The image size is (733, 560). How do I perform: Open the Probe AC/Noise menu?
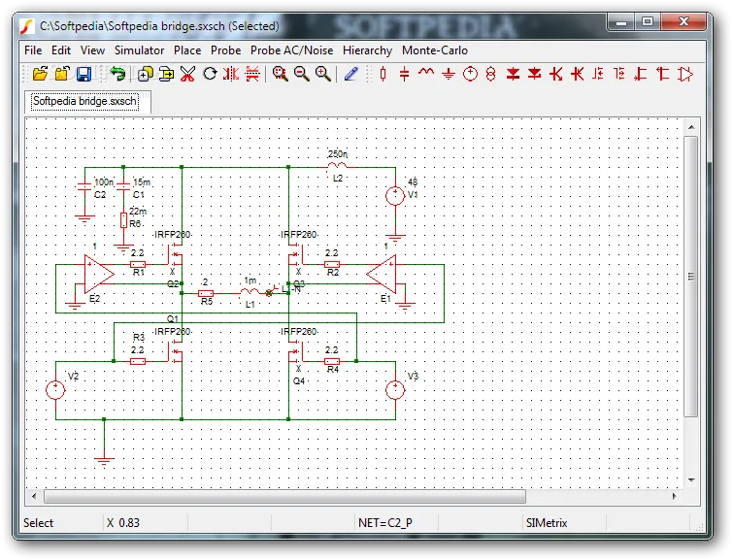(291, 50)
